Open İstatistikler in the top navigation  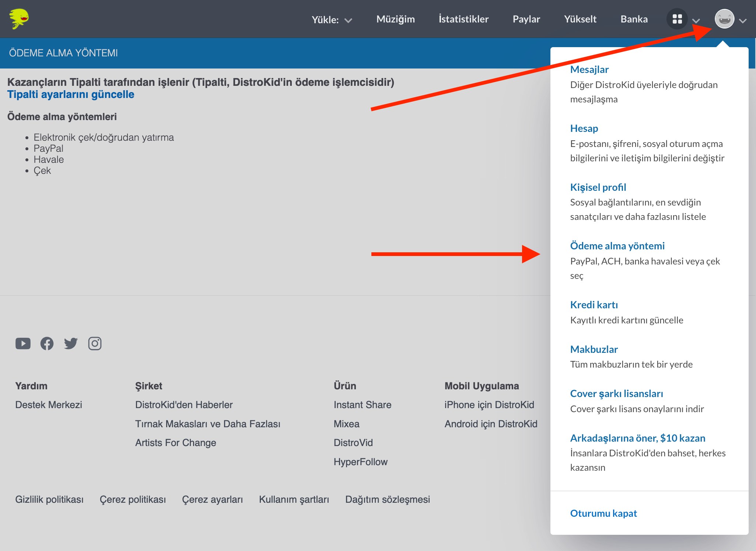point(463,19)
